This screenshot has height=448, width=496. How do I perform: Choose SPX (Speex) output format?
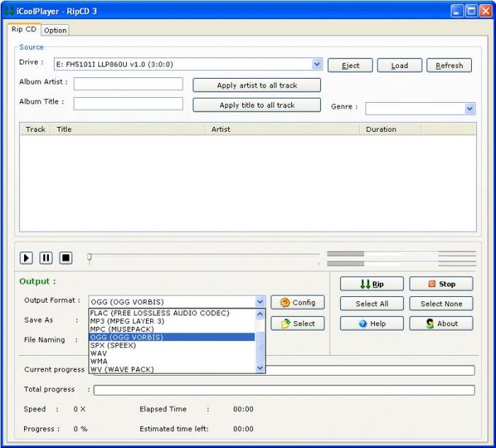pyautogui.click(x=171, y=345)
